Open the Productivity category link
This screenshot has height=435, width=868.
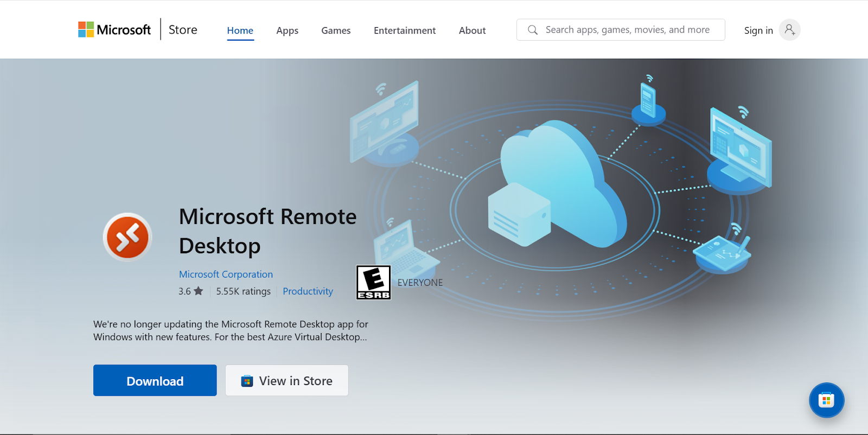click(x=308, y=291)
